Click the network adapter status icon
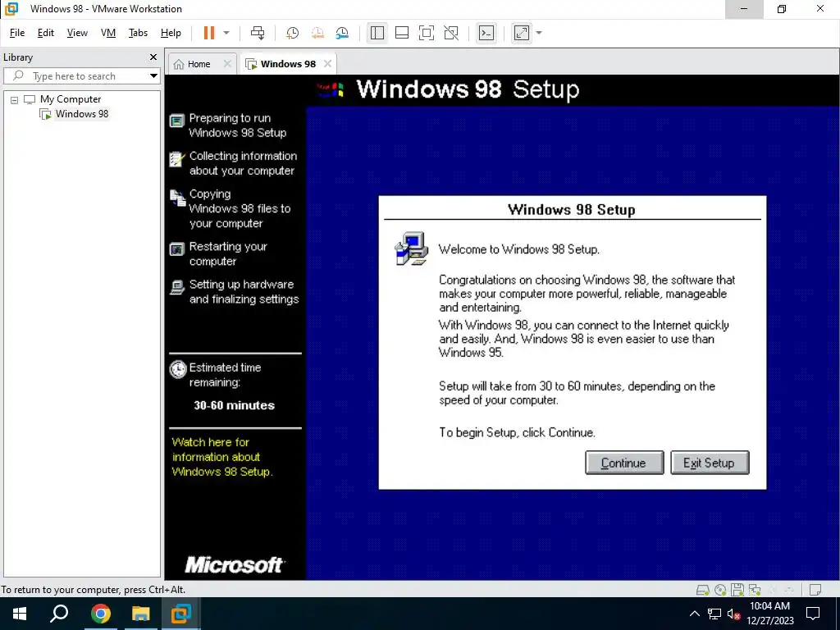 pyautogui.click(x=755, y=590)
